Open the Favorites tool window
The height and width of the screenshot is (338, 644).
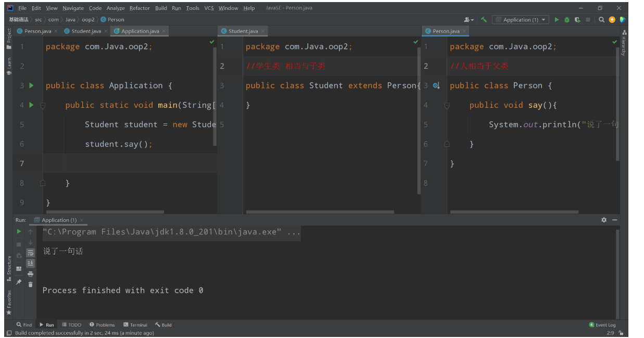[9, 303]
